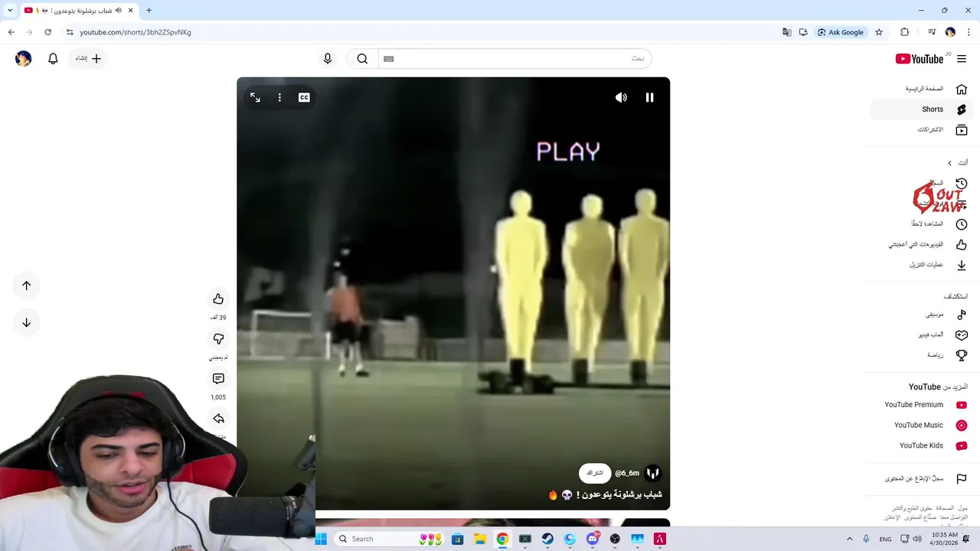Viewport: 980px width, 551px height.
Task: Start voice search with microphone
Action: click(328, 58)
